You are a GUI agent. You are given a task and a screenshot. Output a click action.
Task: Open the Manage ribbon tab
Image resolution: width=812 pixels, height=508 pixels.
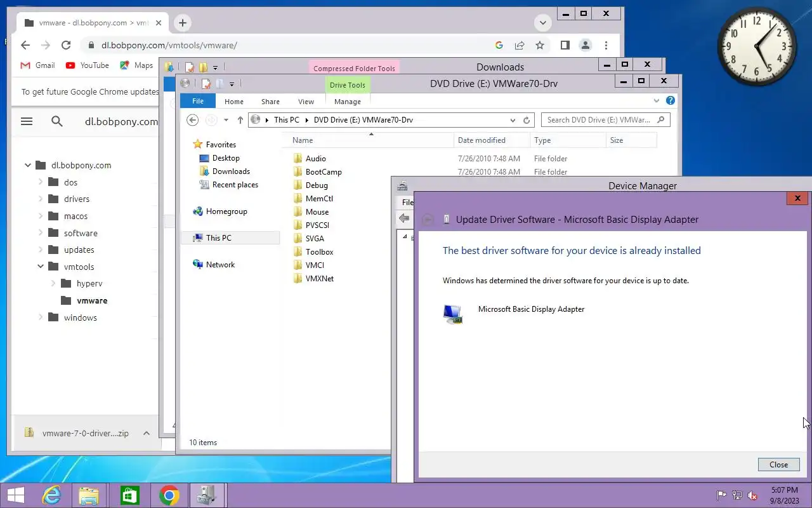pyautogui.click(x=348, y=102)
